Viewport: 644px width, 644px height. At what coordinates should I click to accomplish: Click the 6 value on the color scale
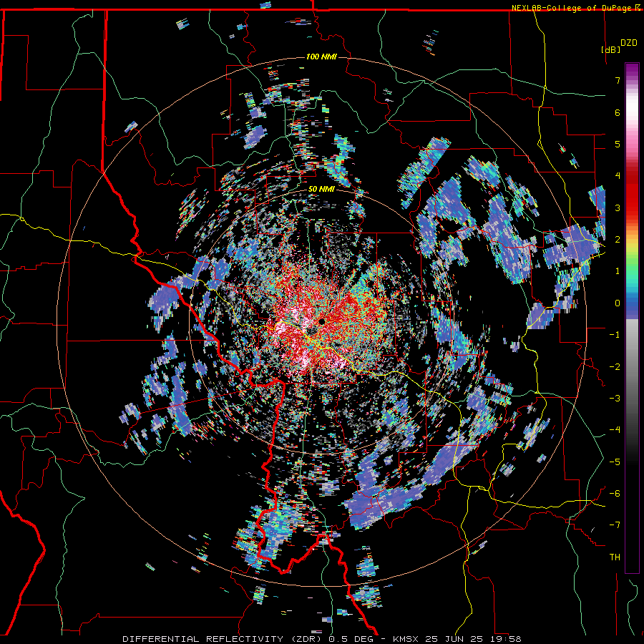[618, 112]
